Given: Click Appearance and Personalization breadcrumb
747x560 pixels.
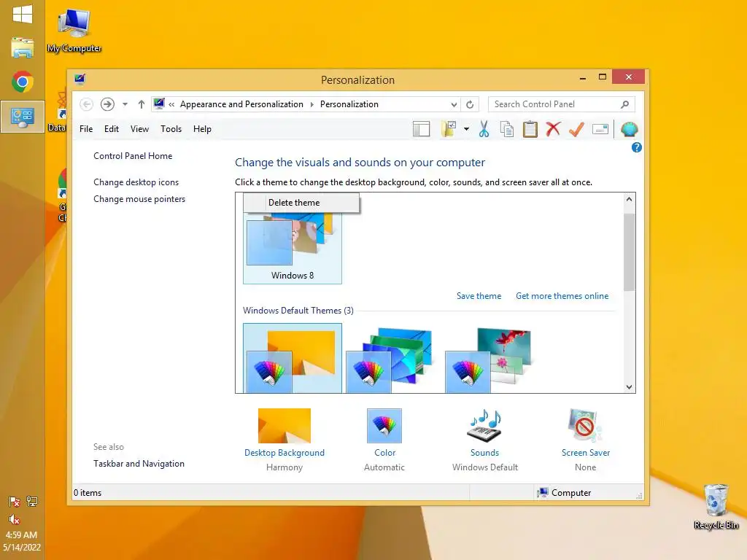Looking at the screenshot, I should [x=241, y=104].
